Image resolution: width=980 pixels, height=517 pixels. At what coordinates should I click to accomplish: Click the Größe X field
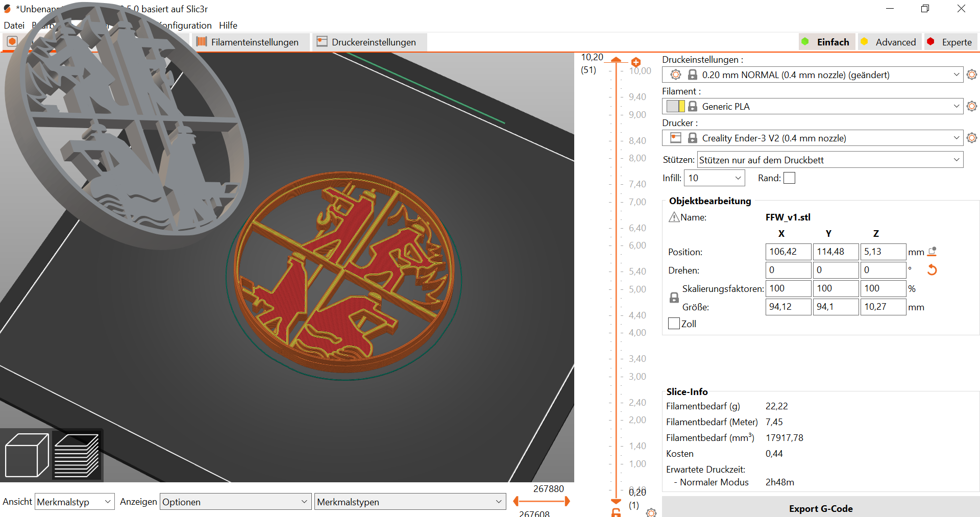tap(788, 307)
